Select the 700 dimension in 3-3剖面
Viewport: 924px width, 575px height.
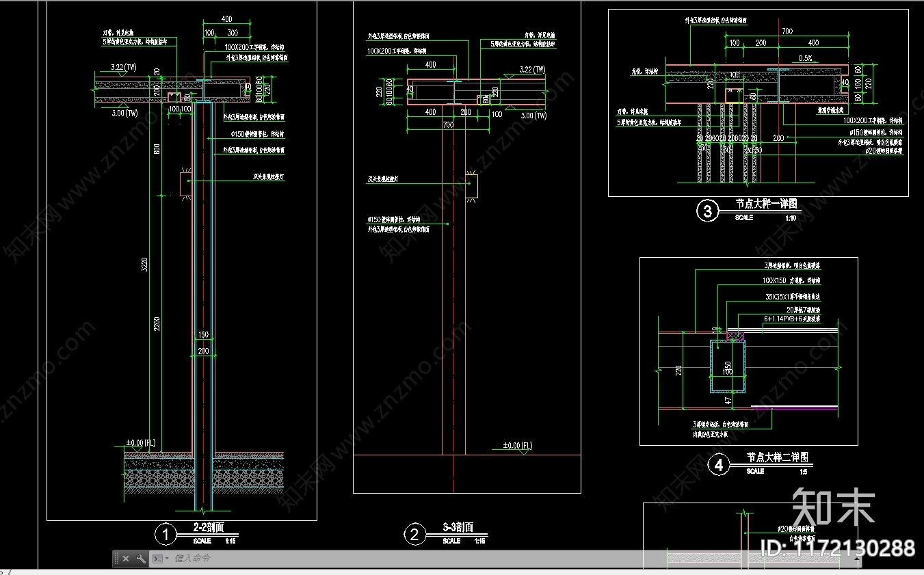448,124
